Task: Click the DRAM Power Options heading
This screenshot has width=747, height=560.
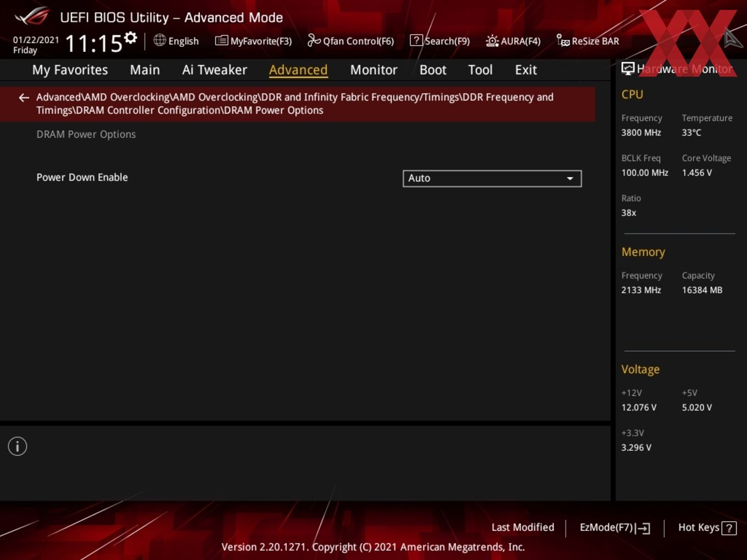Action: 86,134
